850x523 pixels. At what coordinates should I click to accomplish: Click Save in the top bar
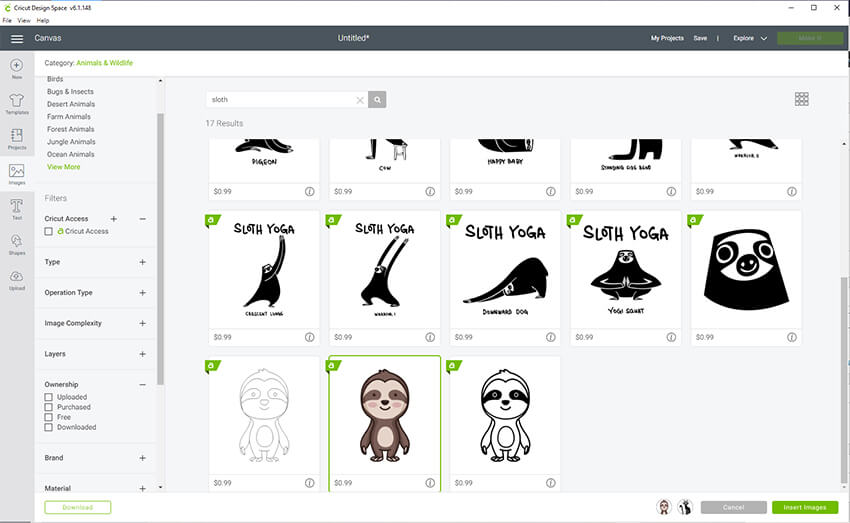click(x=700, y=38)
